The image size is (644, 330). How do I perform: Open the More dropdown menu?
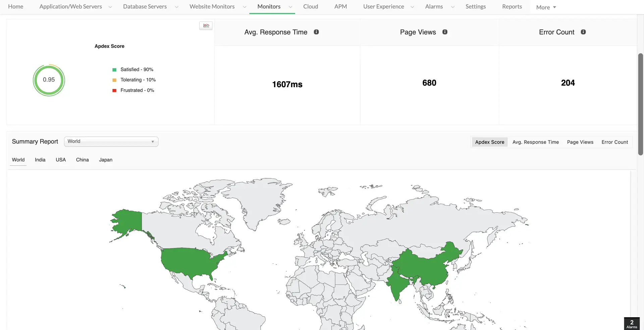[x=546, y=7]
